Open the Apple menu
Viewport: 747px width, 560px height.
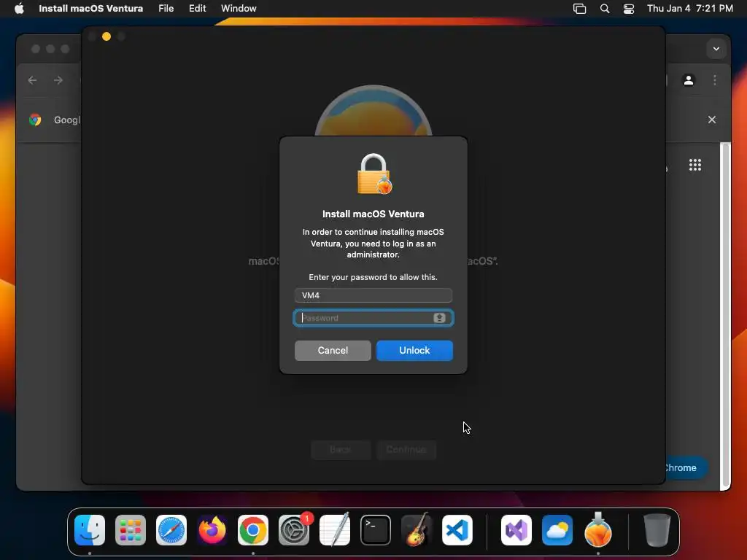(19, 8)
